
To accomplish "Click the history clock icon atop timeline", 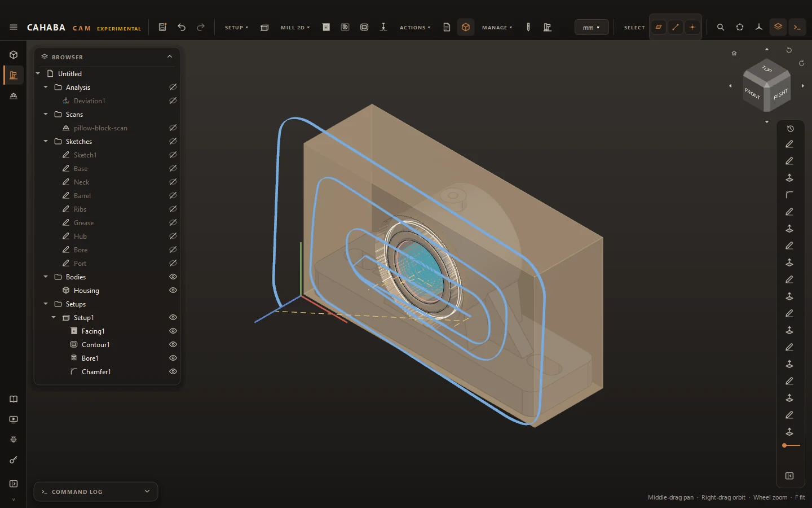I will pos(791,129).
